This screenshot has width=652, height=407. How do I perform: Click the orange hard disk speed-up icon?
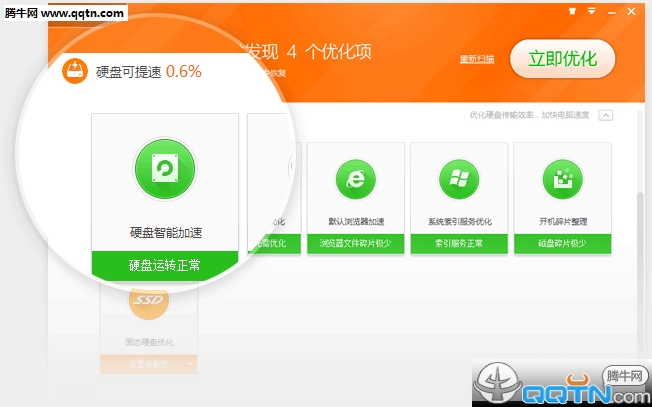coord(75,71)
